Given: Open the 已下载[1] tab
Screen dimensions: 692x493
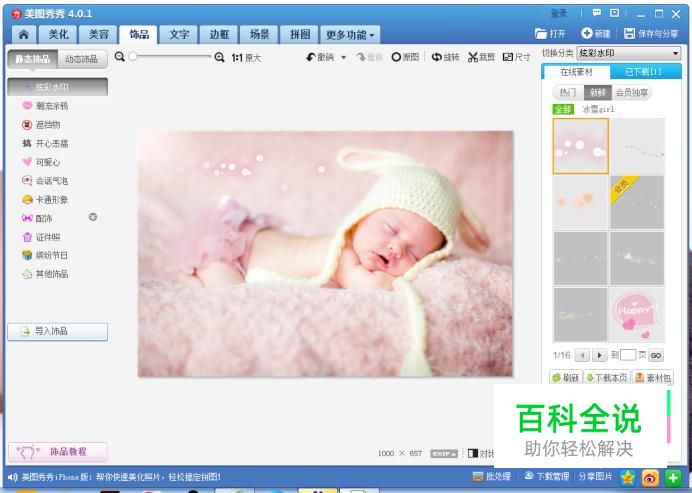Looking at the screenshot, I should pyautogui.click(x=645, y=72).
